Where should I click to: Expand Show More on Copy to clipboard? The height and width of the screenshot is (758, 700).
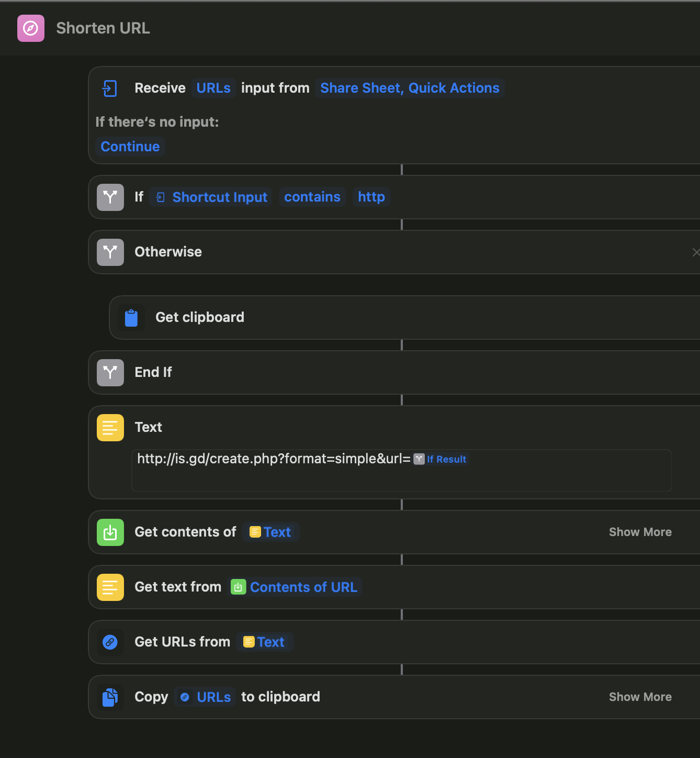point(640,697)
